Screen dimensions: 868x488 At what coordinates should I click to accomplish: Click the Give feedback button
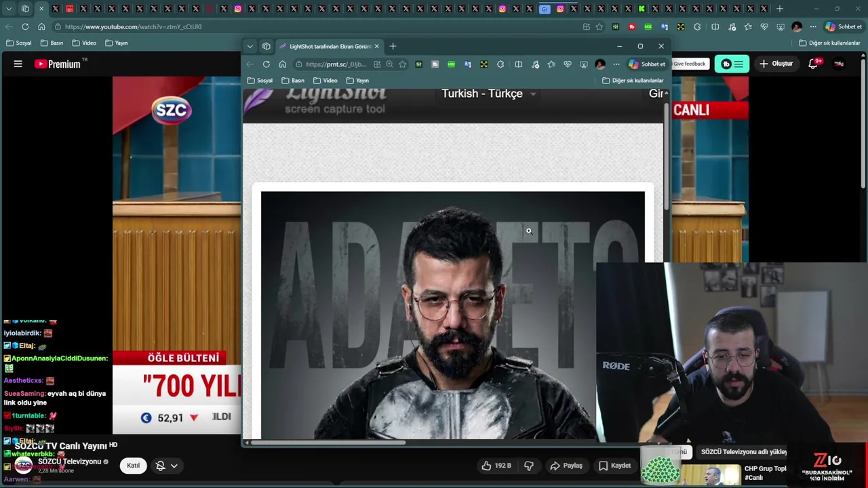[x=690, y=64]
